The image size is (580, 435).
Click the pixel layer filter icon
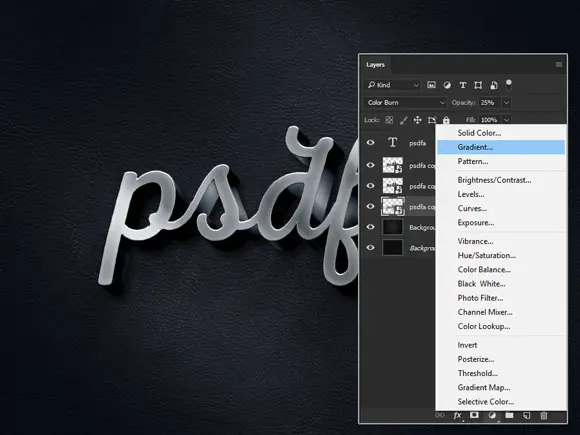click(431, 85)
